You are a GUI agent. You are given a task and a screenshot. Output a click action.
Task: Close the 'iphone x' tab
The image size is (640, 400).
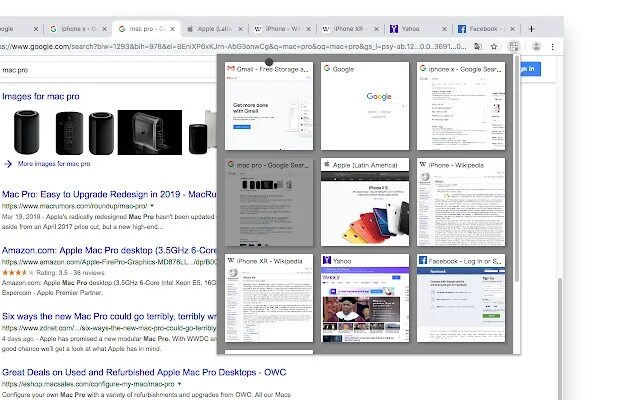click(x=104, y=29)
